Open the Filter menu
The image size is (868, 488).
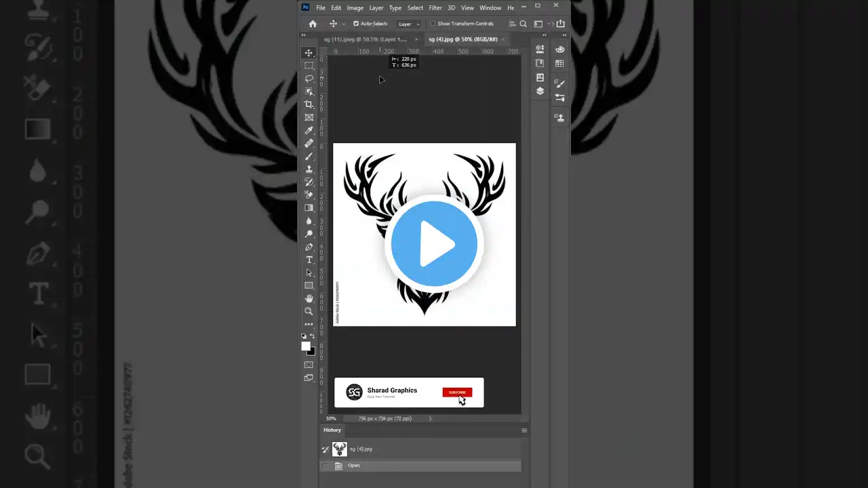click(x=435, y=8)
